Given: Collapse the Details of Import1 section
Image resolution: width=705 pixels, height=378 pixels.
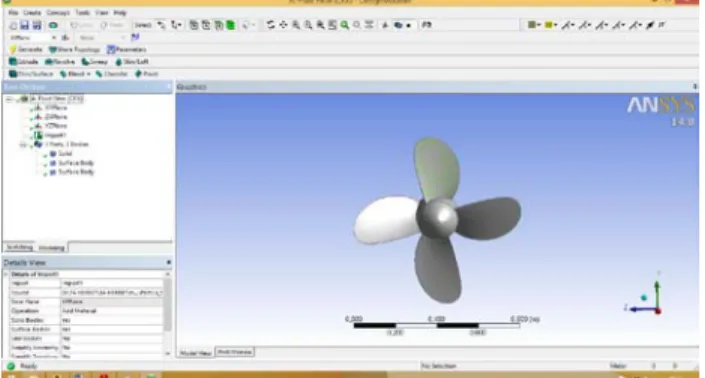Looking at the screenshot, I should (x=6, y=274).
